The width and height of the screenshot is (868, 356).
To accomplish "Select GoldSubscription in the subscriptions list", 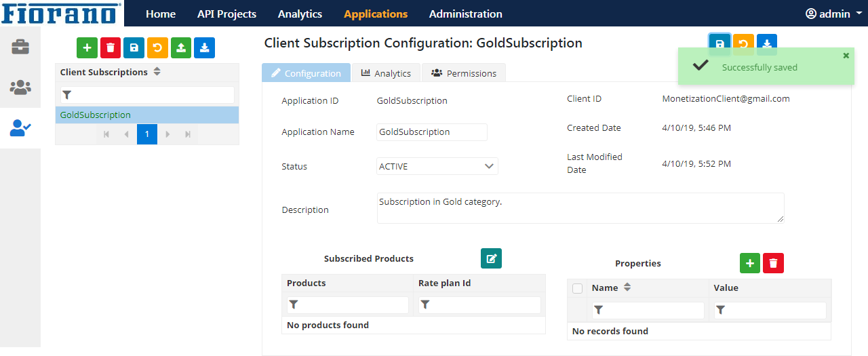I will point(96,115).
